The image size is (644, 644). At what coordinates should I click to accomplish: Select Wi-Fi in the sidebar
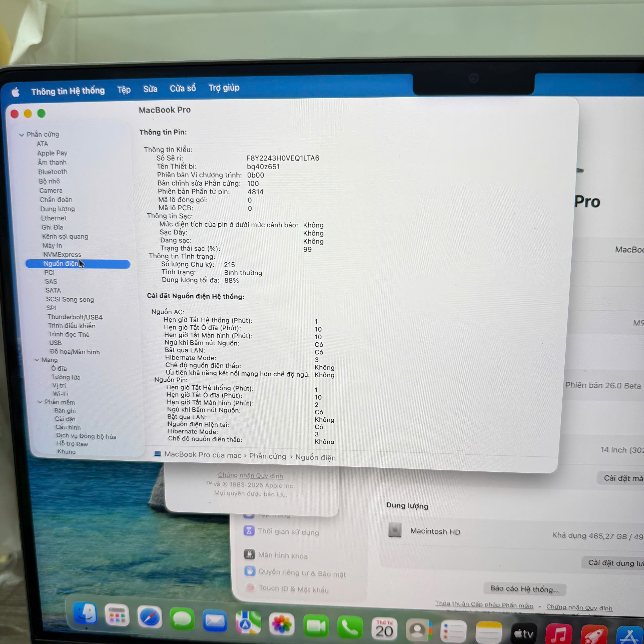60,394
